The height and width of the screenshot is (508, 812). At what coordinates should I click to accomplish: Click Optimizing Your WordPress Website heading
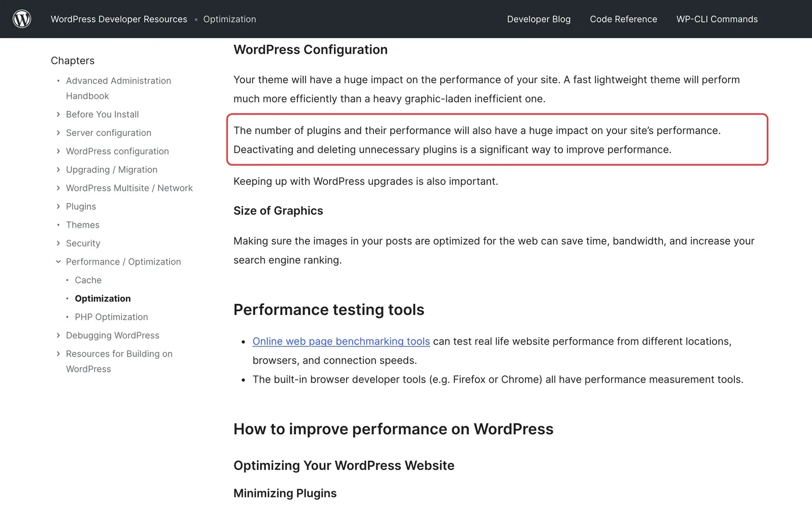click(344, 465)
